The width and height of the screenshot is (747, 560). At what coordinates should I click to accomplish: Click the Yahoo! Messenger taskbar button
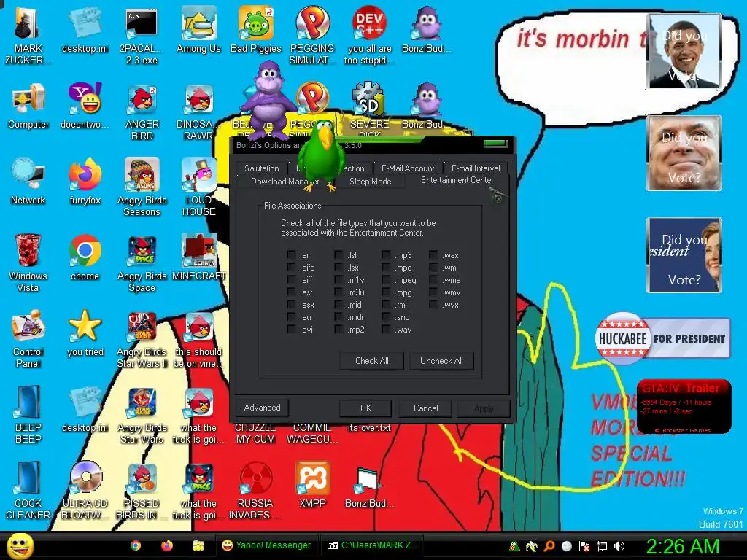coord(266,545)
